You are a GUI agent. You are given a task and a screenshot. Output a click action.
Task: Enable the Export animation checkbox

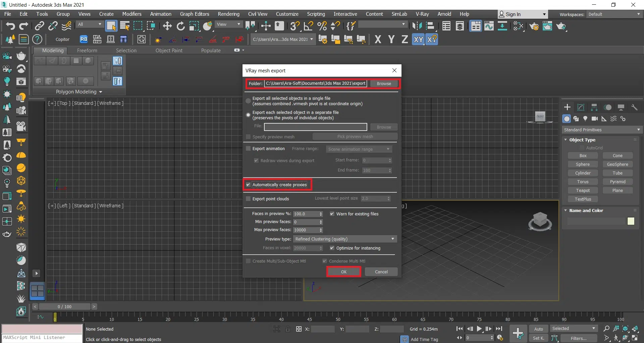pos(249,149)
